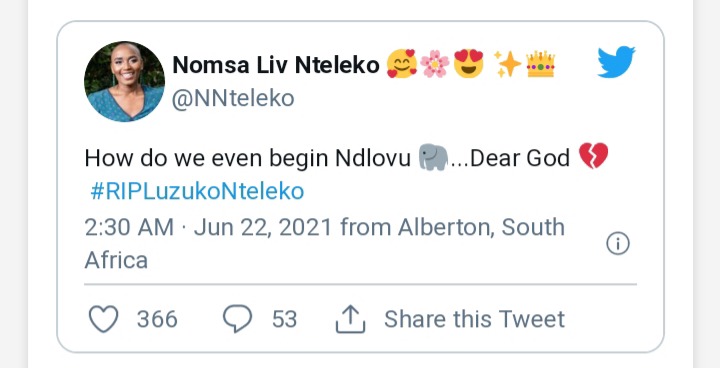Click the elephant emoji in tweet

433,158
